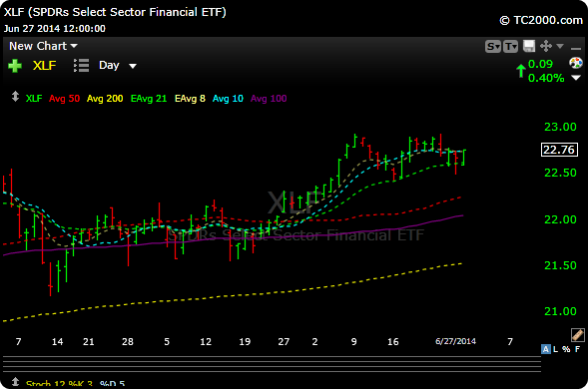Expand the gray arrow next to move icon
Screen dimensions: 588x389
(x=560, y=46)
